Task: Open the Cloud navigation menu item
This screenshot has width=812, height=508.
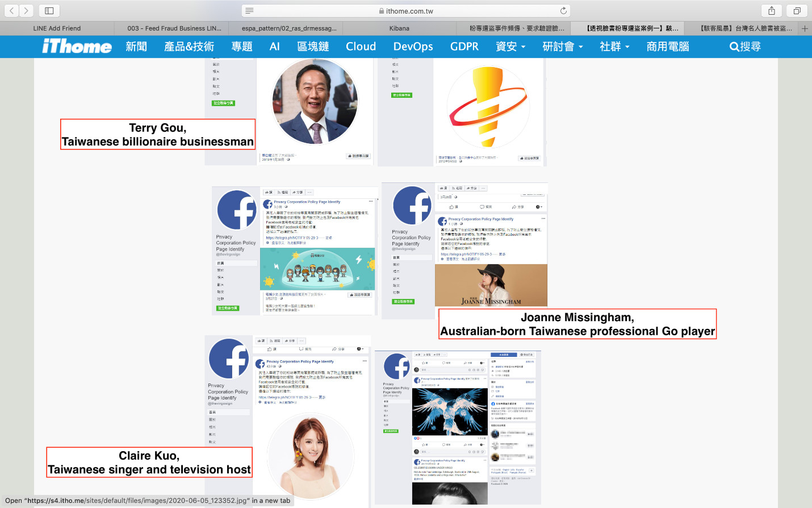Action: (x=361, y=47)
